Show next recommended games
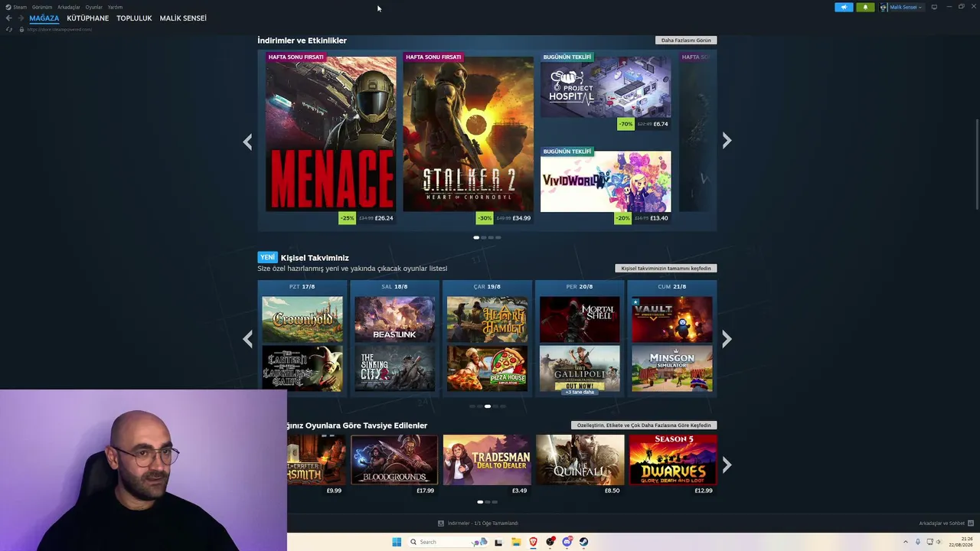 (x=727, y=465)
